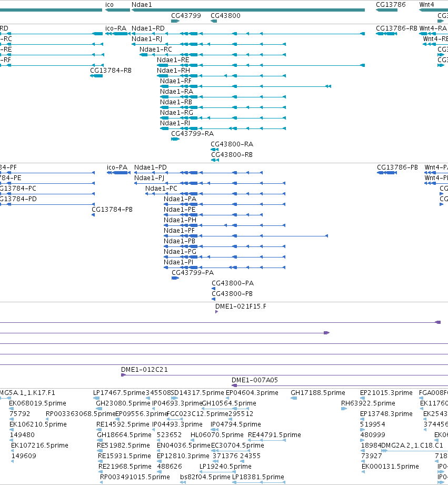The image size is (448, 485).
Task: Open protein CG13784-PB
Action: [112, 210]
